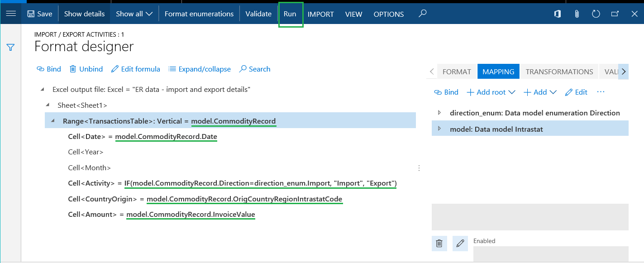Viewport: 644px width, 263px height.
Task: Open the Add root dropdown
Action: click(x=491, y=92)
